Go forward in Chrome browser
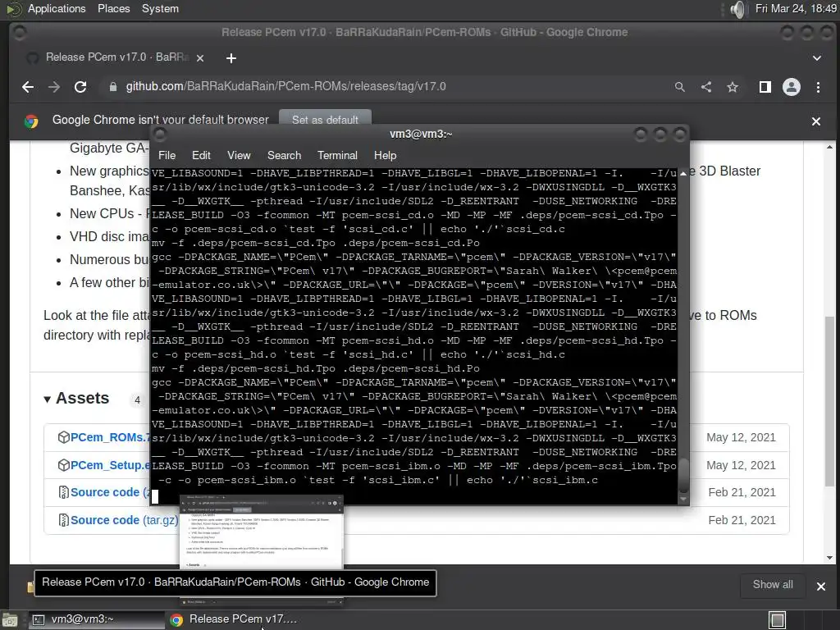 coord(54,87)
